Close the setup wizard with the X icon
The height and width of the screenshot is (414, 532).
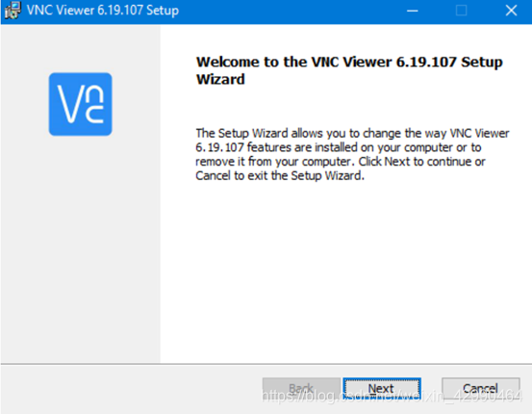pyautogui.click(x=511, y=11)
